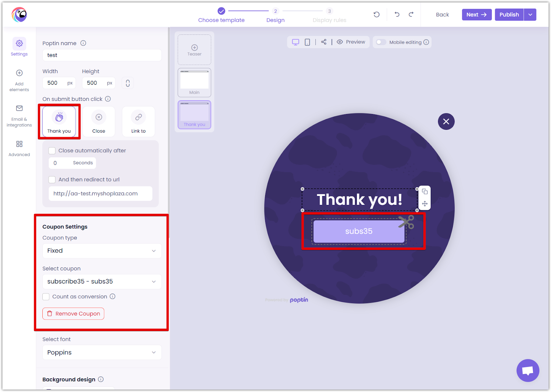Select the Main view thumbnail
Image resolution: width=551 pixels, height=392 pixels.
point(194,82)
